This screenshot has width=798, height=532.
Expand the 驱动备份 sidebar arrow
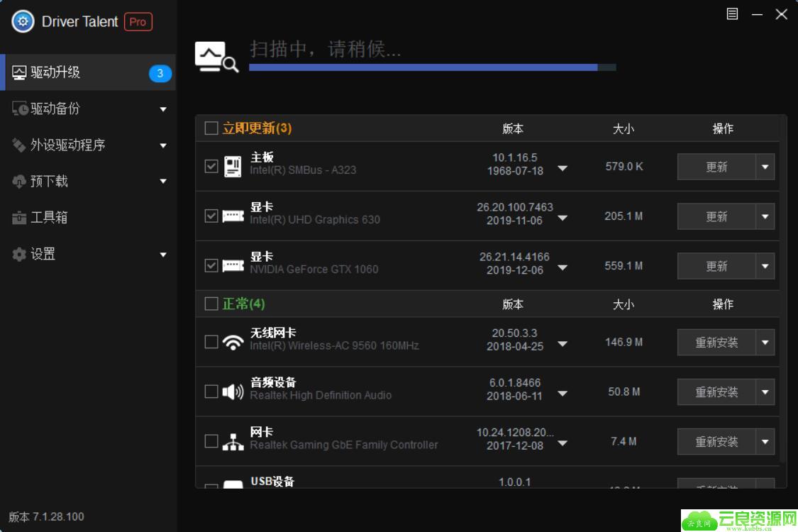[163, 109]
